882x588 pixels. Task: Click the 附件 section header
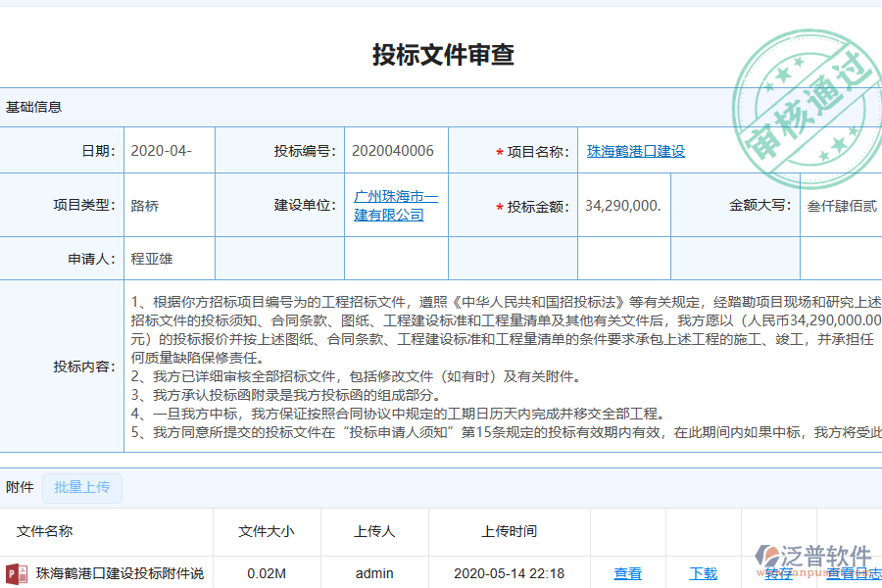[x=22, y=488]
